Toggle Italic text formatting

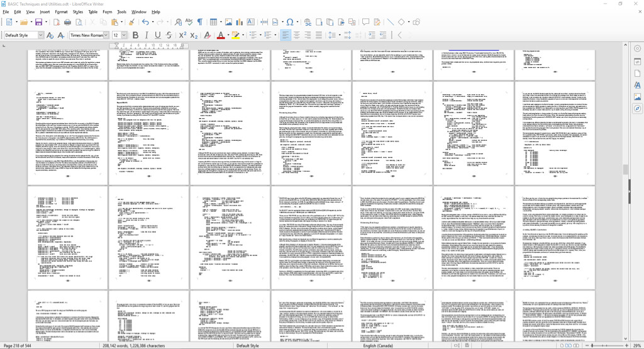145,35
